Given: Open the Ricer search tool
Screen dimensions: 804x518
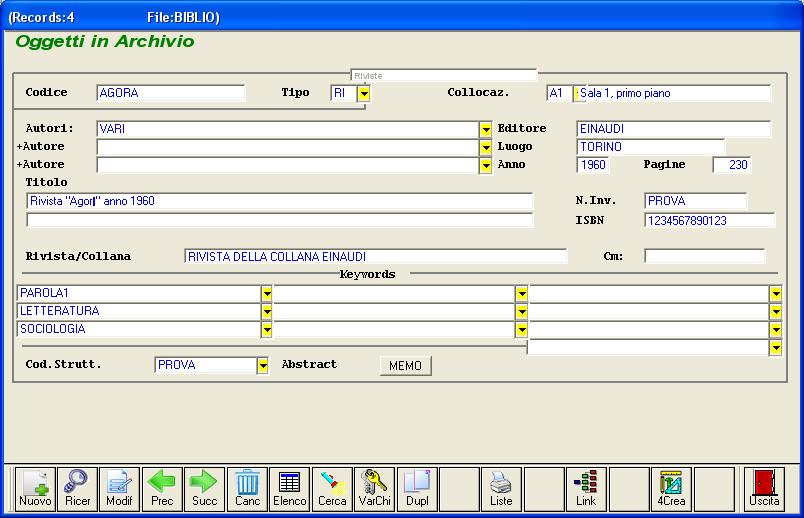Looking at the screenshot, I should point(77,489).
